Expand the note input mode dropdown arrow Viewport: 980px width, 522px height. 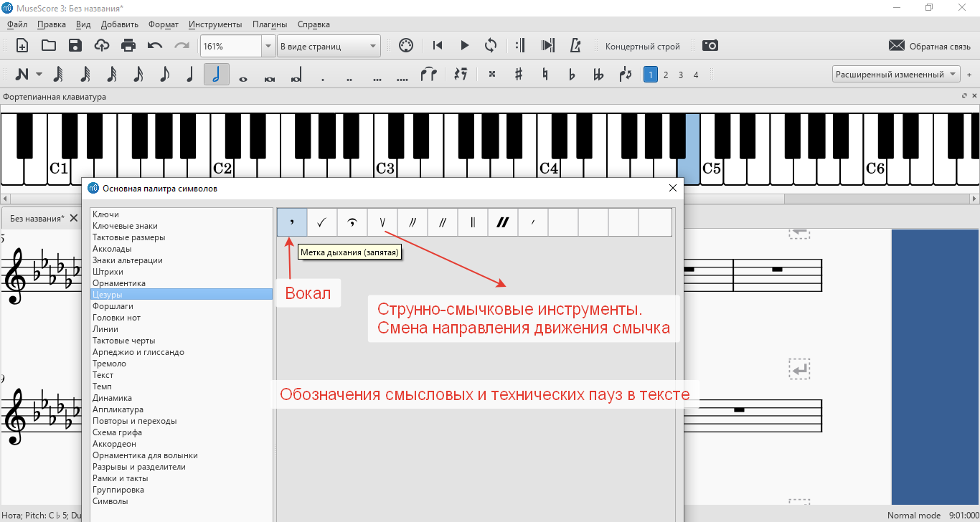[39, 75]
